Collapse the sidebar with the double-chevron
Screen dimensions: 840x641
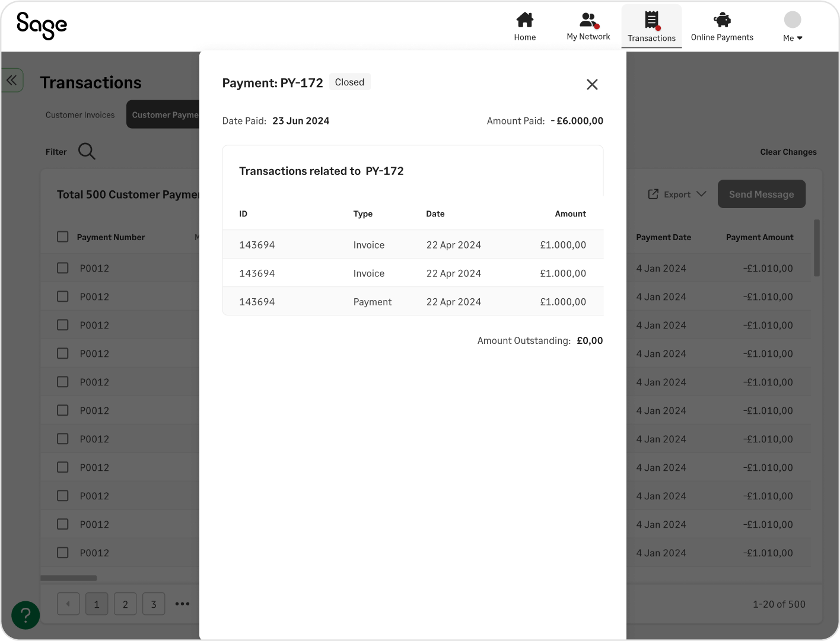12,79
